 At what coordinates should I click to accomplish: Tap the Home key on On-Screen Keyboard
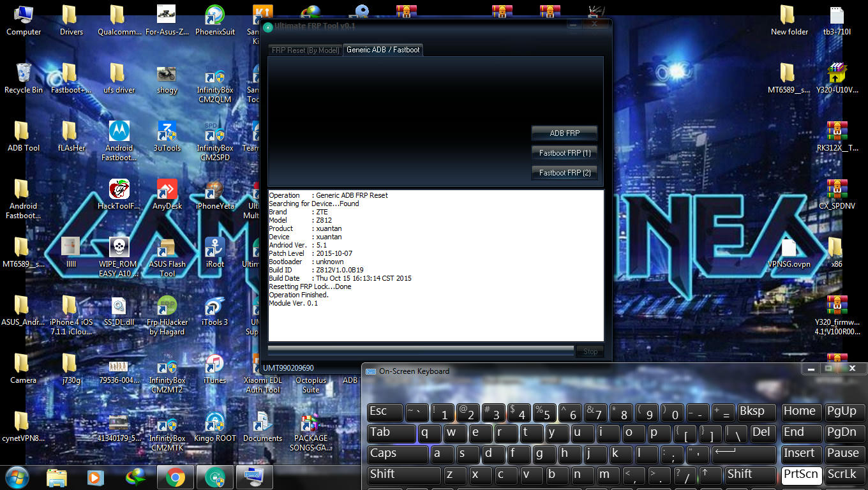pyautogui.click(x=801, y=412)
